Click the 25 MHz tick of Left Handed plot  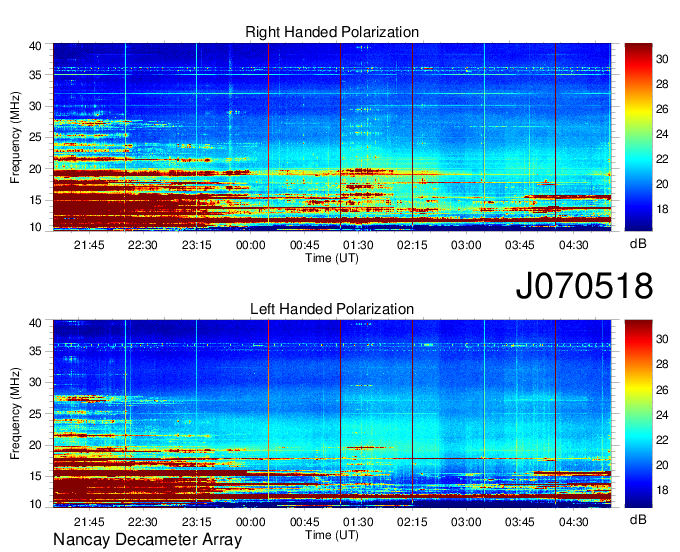pyautogui.click(x=35, y=414)
